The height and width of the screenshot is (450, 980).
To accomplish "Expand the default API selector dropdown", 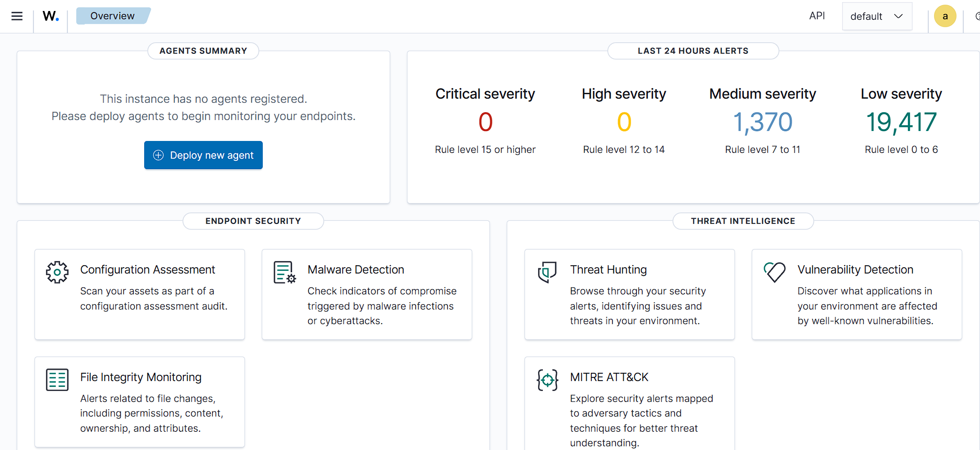I will point(877,16).
